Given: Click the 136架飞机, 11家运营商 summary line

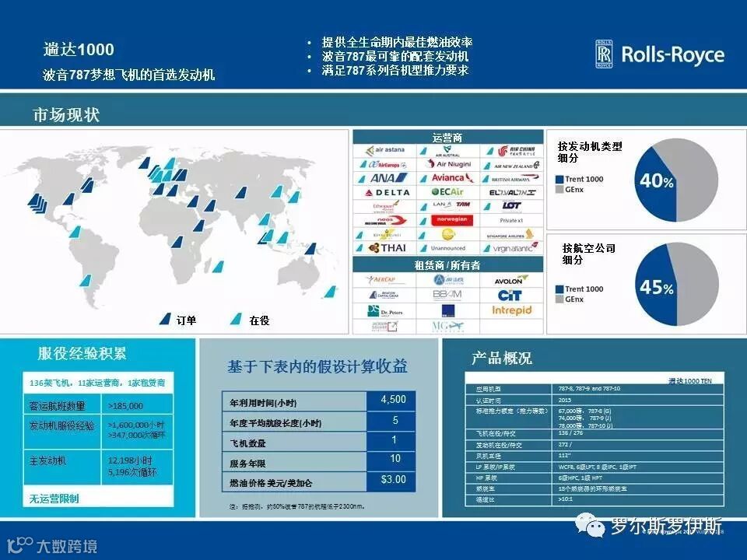Looking at the screenshot, I should pyautogui.click(x=97, y=383).
